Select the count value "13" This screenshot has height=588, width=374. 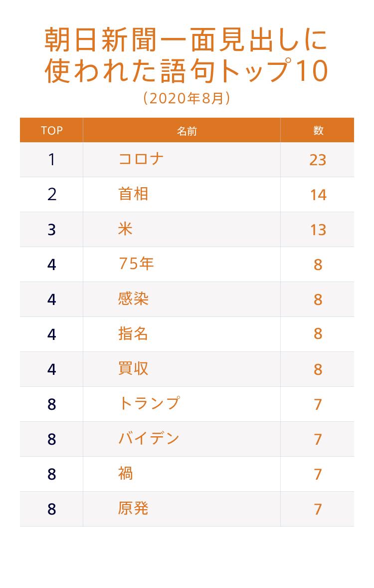[x=318, y=230]
